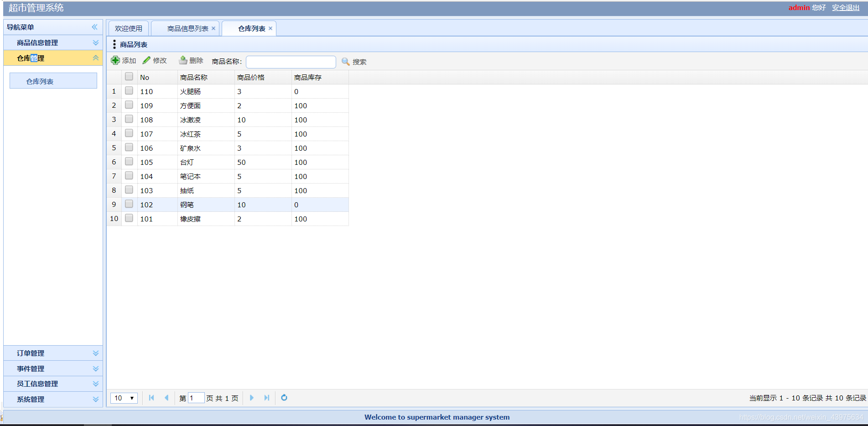Screen dimensions: 868x426
Task: Click the pencil Edit icon
Action: pos(146,60)
